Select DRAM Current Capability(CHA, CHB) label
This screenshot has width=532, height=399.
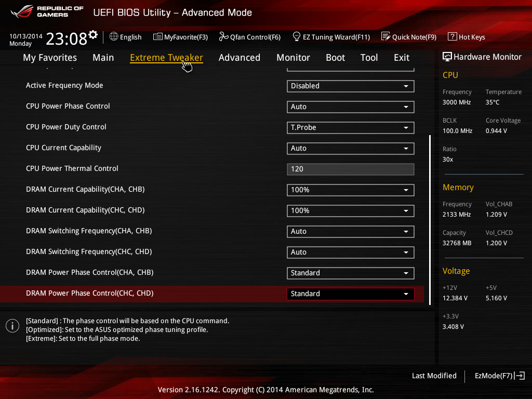86,189
